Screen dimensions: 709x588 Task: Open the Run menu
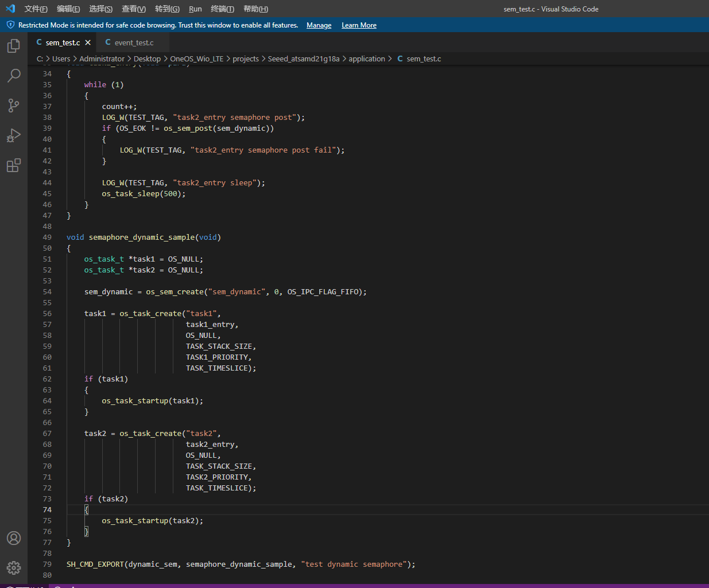point(195,9)
